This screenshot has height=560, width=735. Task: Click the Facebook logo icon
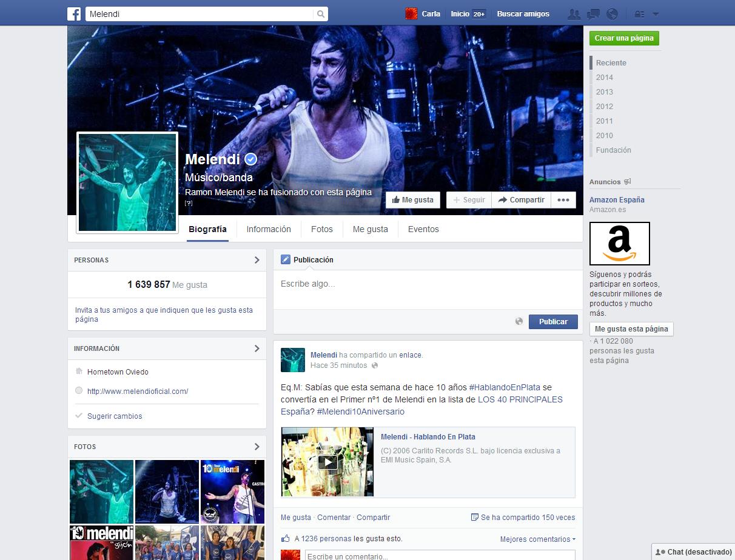tap(74, 14)
